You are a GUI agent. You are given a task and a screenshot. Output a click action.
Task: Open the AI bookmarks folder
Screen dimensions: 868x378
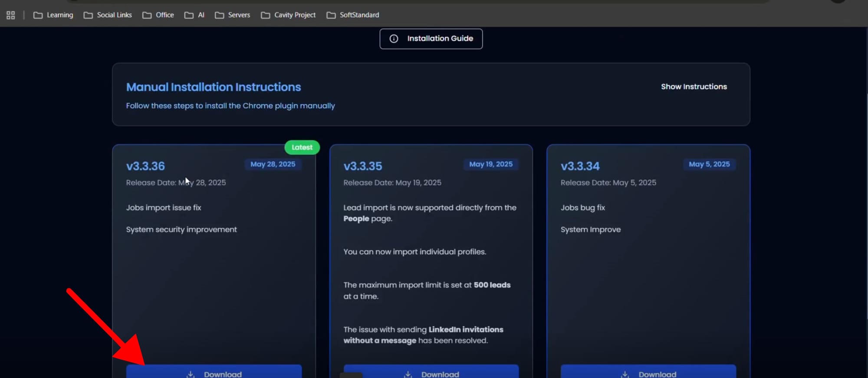tap(194, 15)
